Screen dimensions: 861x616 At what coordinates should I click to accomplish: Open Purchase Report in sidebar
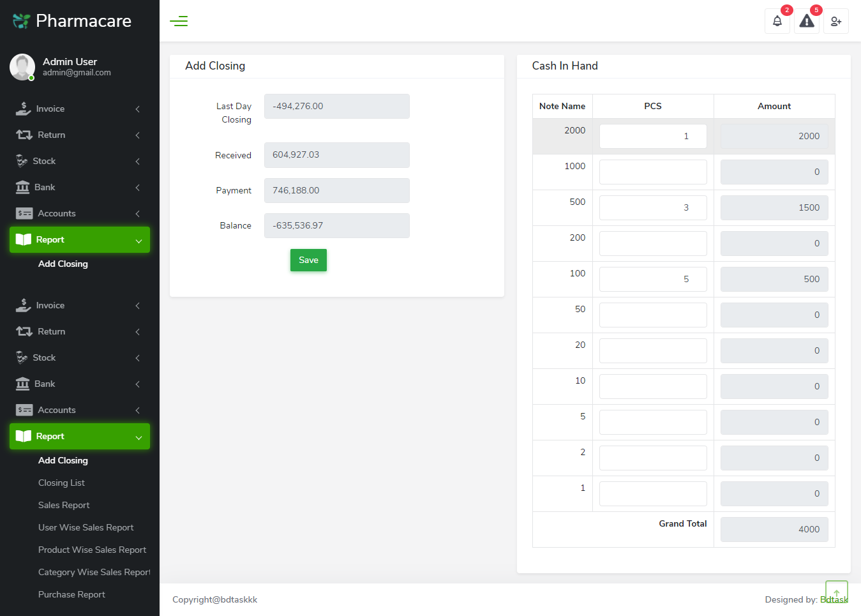coord(71,595)
